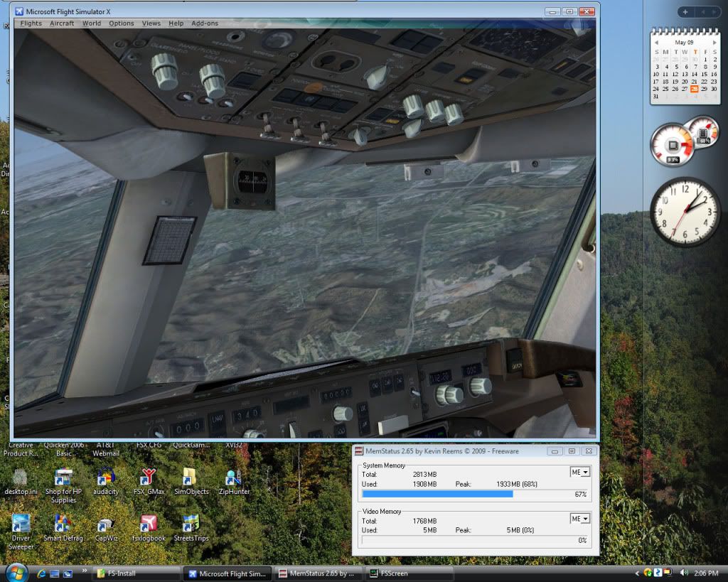Open the Windows Start menu orb
This screenshot has width=728, height=582.
16,572
